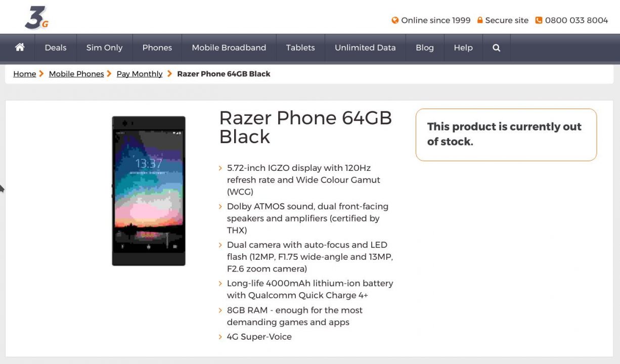This screenshot has width=620, height=364.
Task: Click the orange phone number icon
Action: (x=539, y=20)
